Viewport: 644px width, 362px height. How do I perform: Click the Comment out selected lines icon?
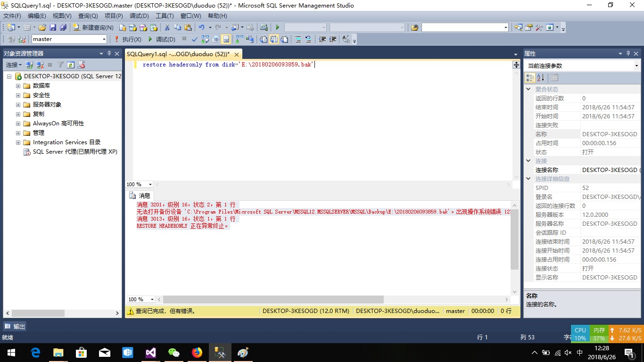click(298, 39)
